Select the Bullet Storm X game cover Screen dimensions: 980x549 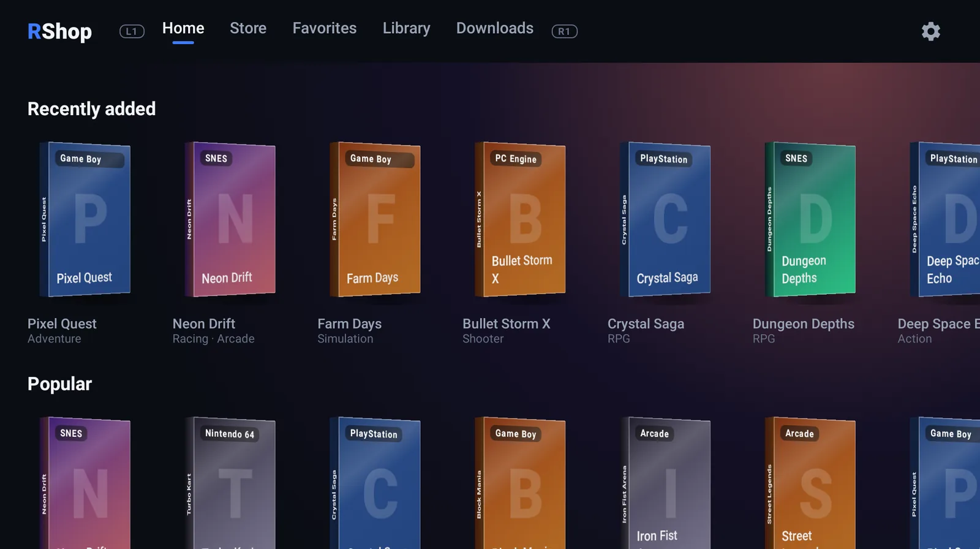tap(521, 219)
